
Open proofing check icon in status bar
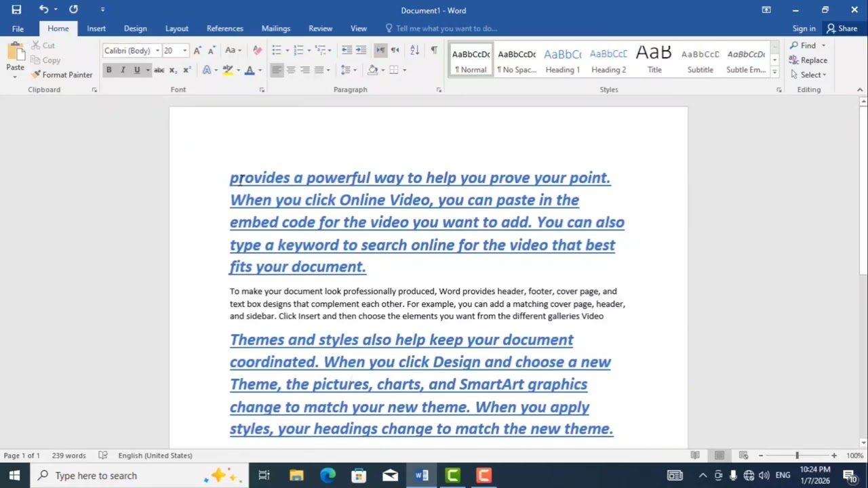coord(103,455)
